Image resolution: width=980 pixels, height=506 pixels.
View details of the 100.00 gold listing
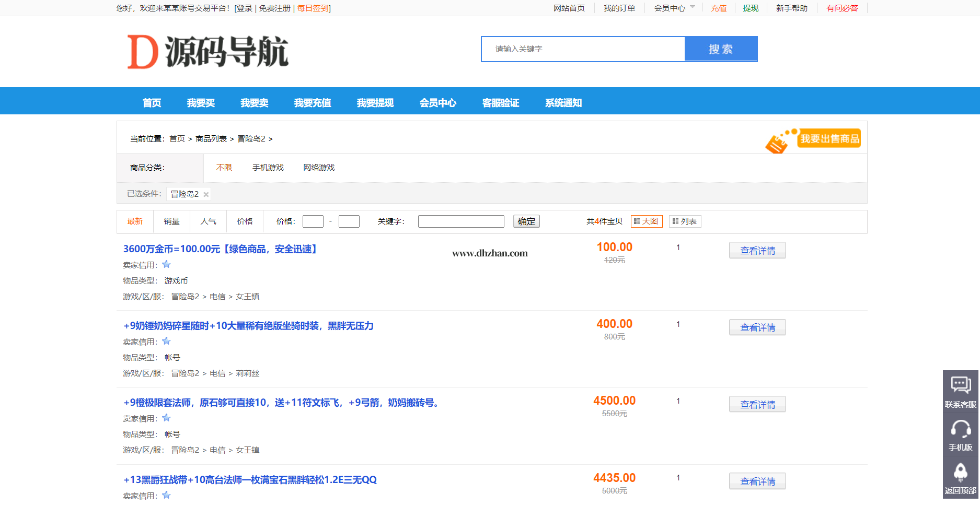coord(757,251)
